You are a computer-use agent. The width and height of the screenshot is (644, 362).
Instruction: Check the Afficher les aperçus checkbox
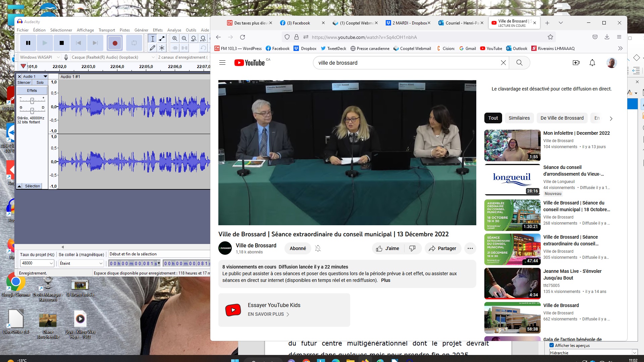coord(552,345)
